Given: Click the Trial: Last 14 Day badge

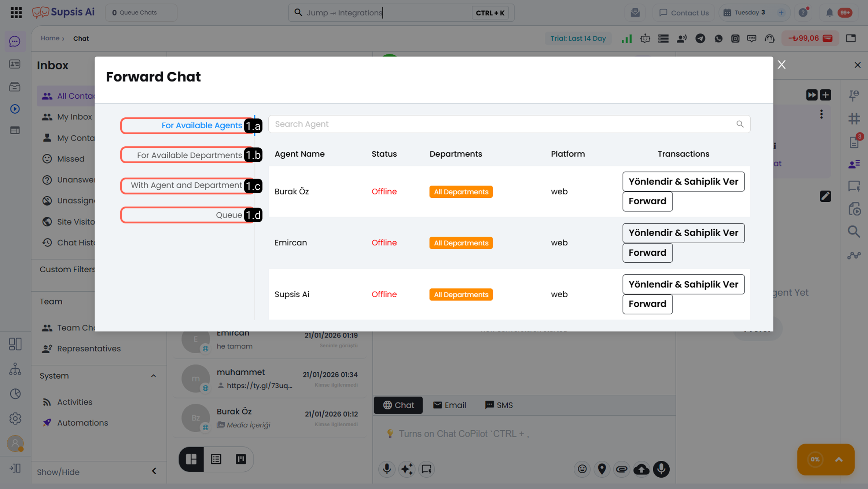Looking at the screenshot, I should [578, 39].
